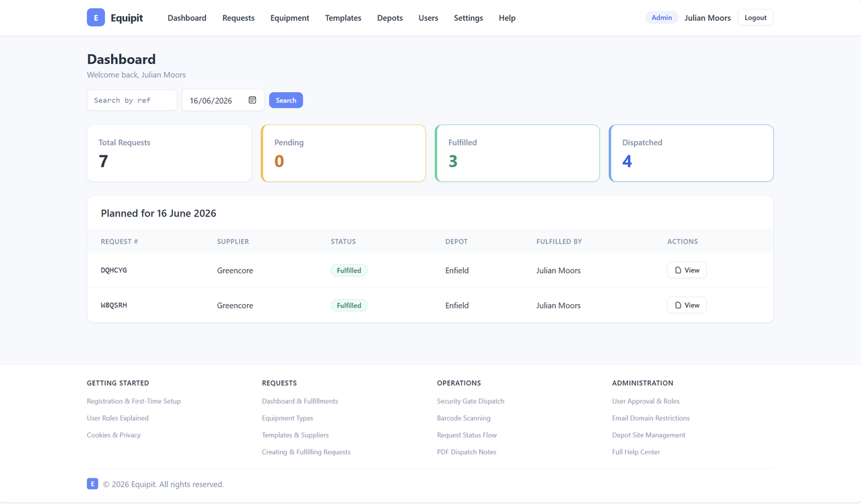Click the Julian Moors username in header
The height and width of the screenshot is (504, 861).
click(x=708, y=18)
